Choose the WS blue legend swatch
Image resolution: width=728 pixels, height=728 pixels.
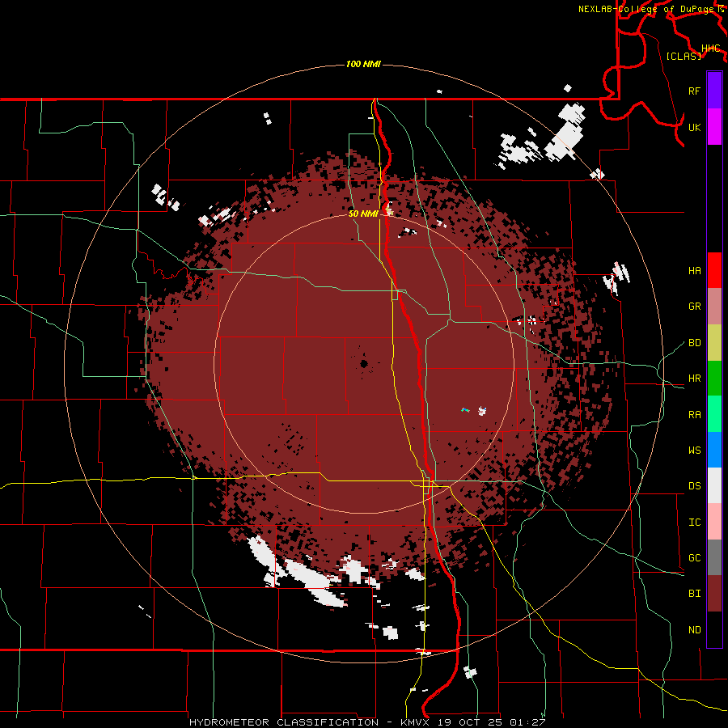coord(714,450)
